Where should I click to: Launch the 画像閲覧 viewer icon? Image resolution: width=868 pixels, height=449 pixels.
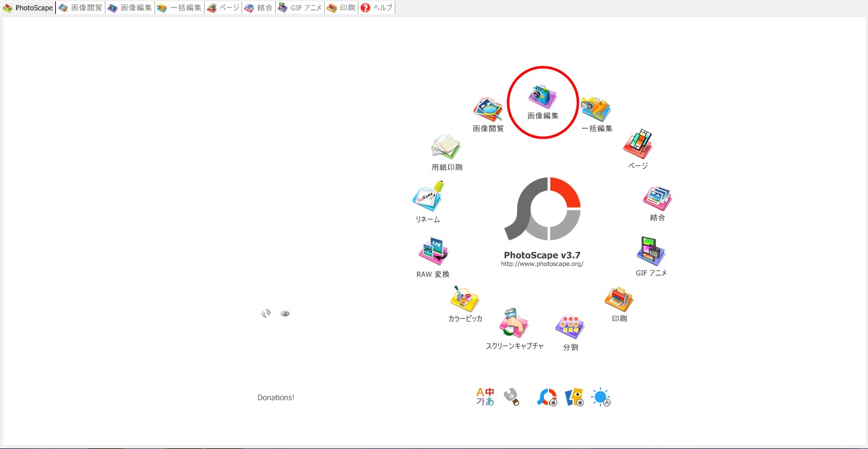pyautogui.click(x=488, y=111)
